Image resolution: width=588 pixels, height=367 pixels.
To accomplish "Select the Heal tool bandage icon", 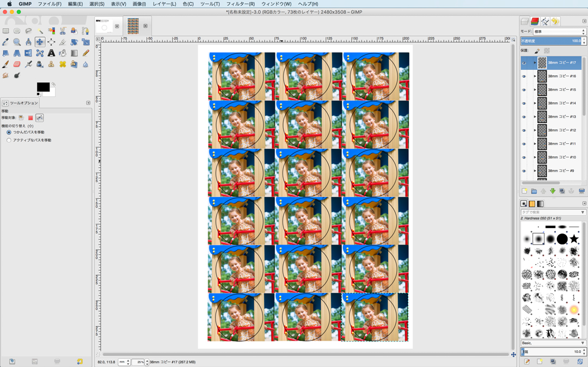I will click(x=63, y=64).
